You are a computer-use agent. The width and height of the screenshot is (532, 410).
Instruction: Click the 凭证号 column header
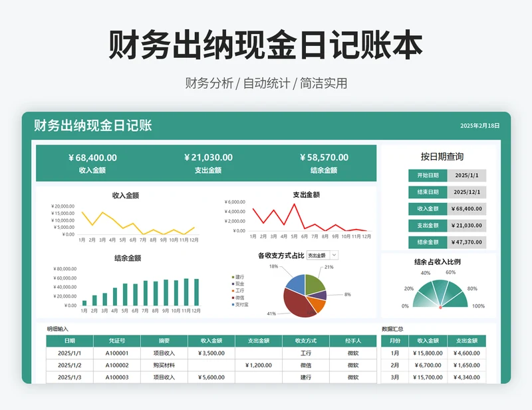[117, 341]
